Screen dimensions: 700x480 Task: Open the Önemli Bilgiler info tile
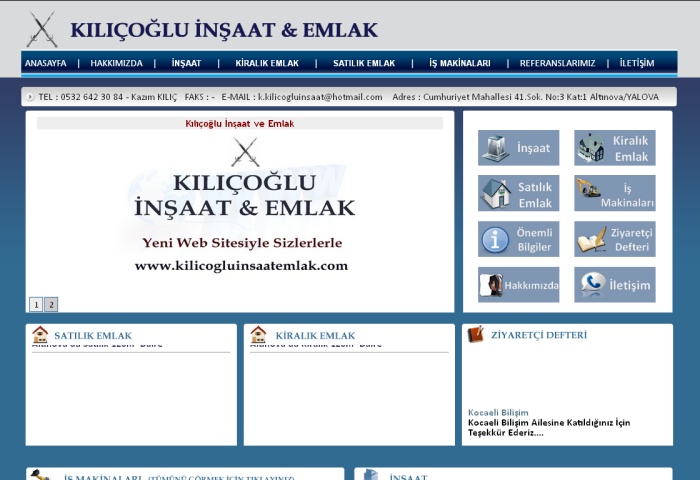(x=518, y=239)
